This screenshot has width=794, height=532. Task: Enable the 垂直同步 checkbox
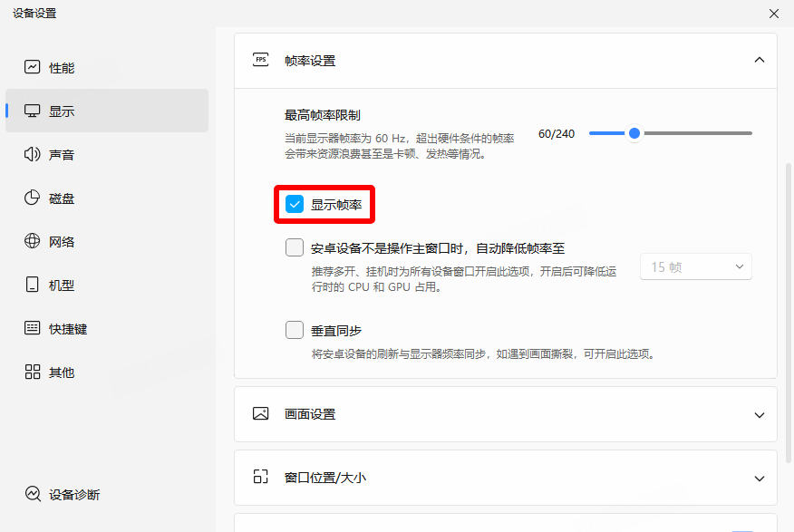click(x=295, y=330)
